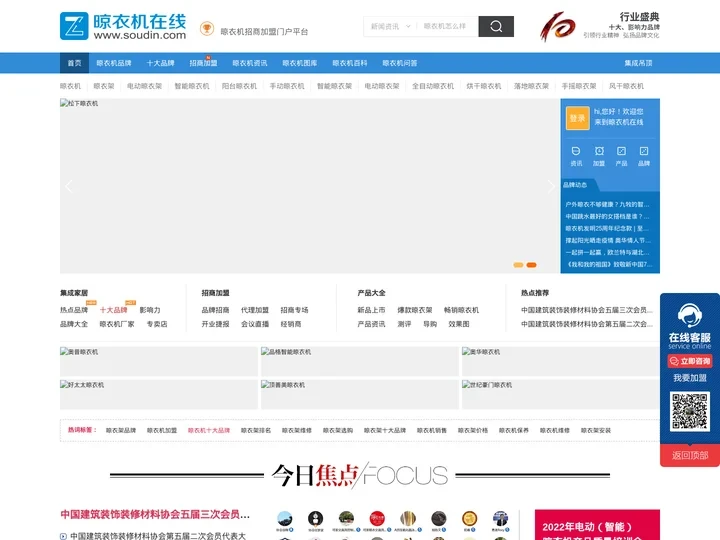Click the 晾衣机厂家 link

click(117, 324)
